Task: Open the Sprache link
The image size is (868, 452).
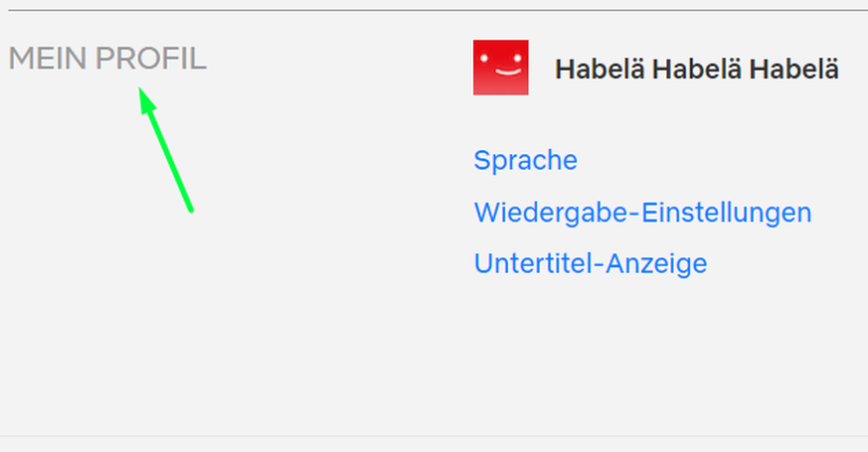Action: click(525, 160)
